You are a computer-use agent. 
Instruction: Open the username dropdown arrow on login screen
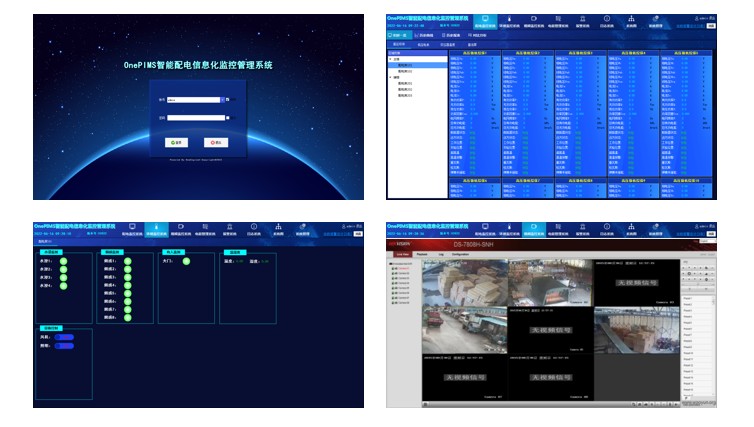pyautogui.click(x=222, y=100)
